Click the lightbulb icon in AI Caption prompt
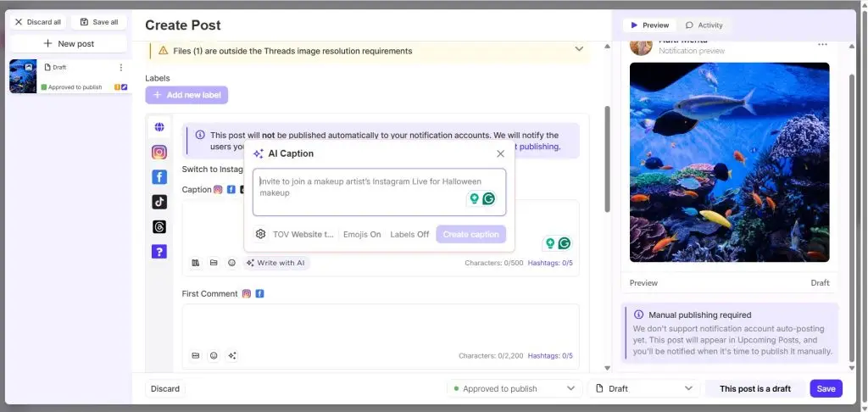868x412 pixels. (474, 199)
